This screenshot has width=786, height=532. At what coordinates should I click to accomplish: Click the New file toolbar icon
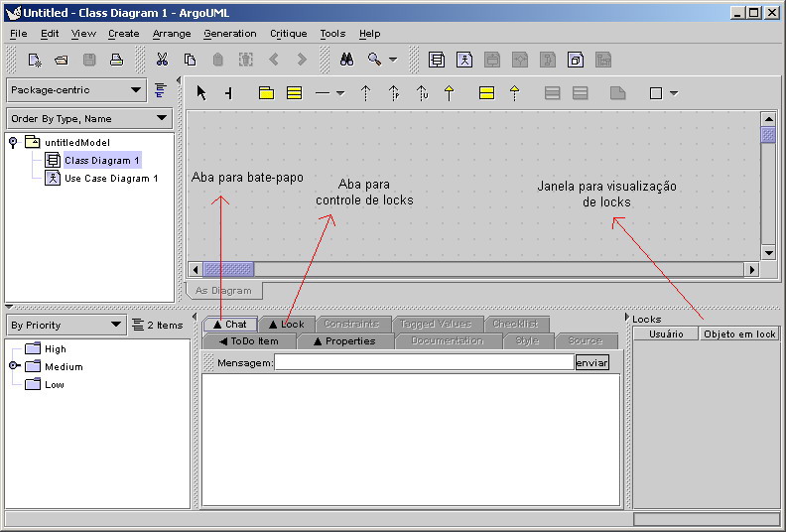click(x=34, y=60)
